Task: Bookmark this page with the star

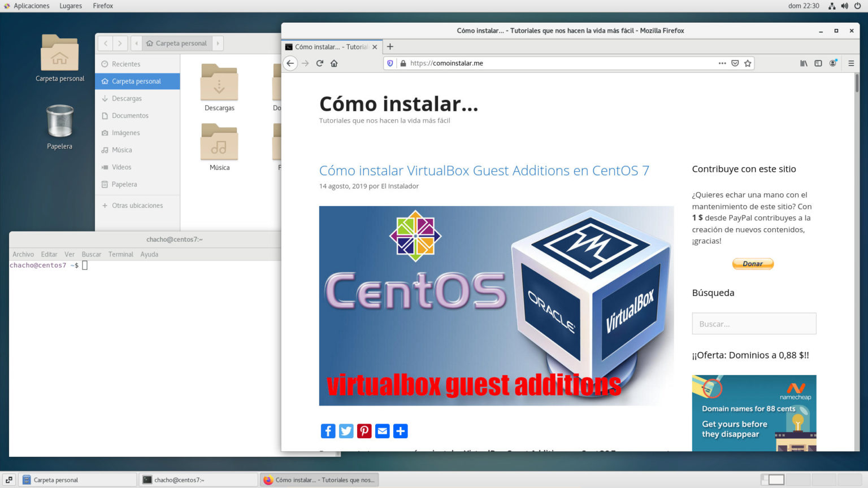Action: point(748,63)
